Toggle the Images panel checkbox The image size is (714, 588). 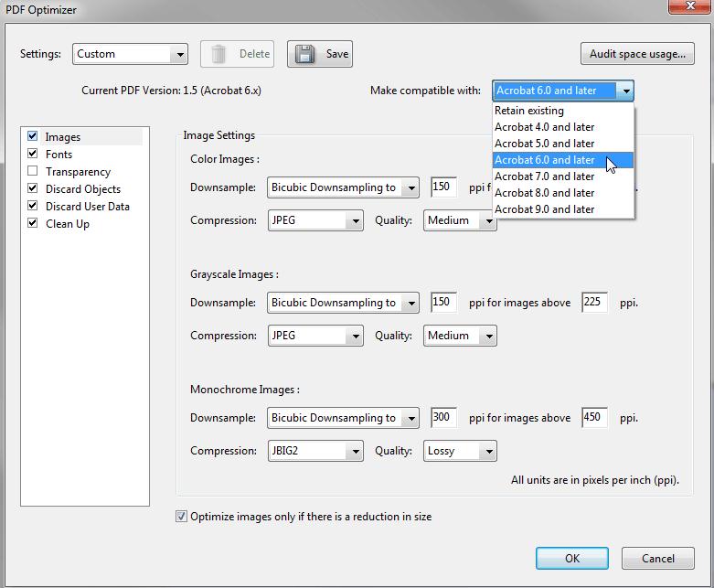[32, 135]
